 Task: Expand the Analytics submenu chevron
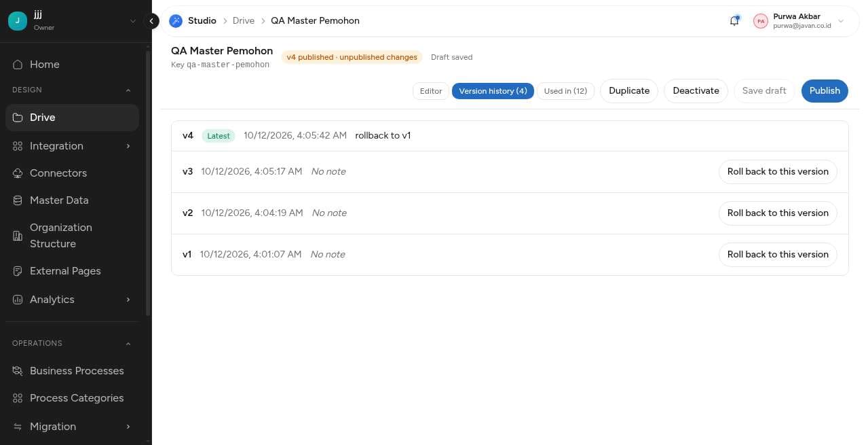pos(128,300)
